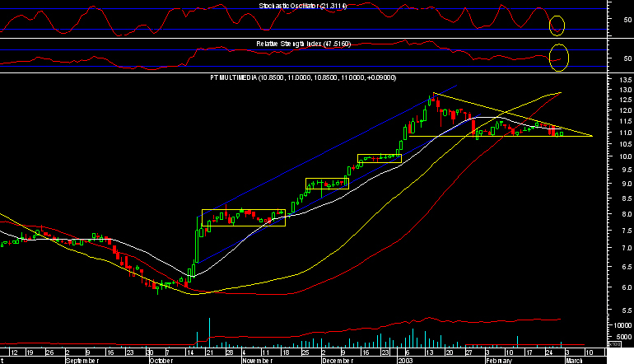
Task: Click the 16 date label in September
Action: (x=110, y=352)
